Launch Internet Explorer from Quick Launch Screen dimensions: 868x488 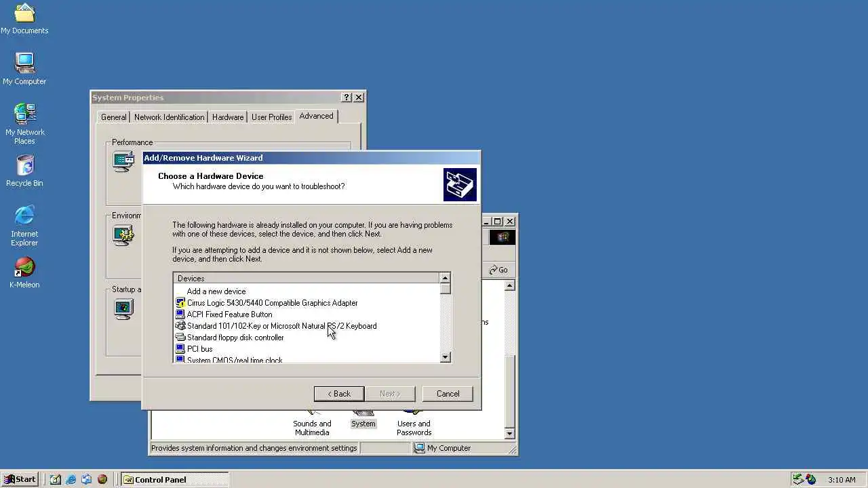point(71,479)
